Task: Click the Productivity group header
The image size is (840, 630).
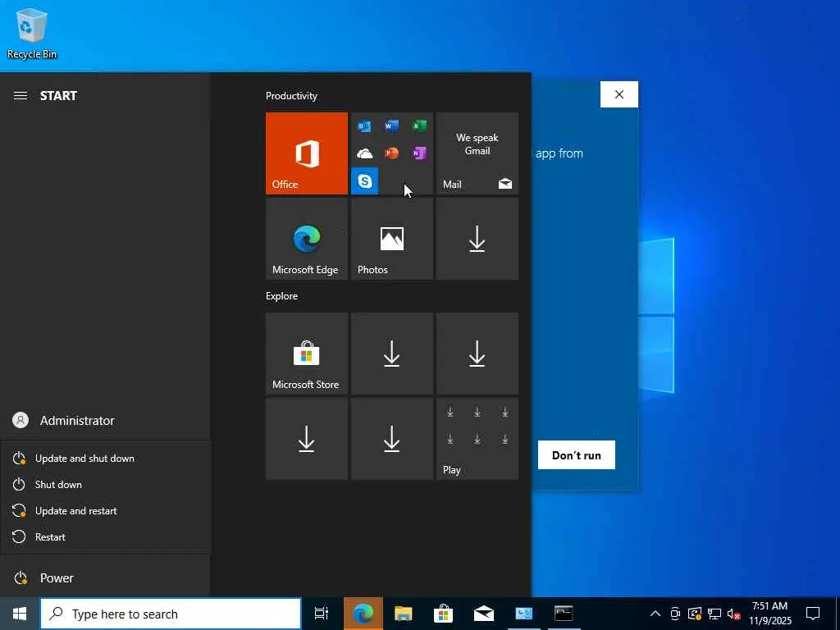Action: tap(291, 96)
